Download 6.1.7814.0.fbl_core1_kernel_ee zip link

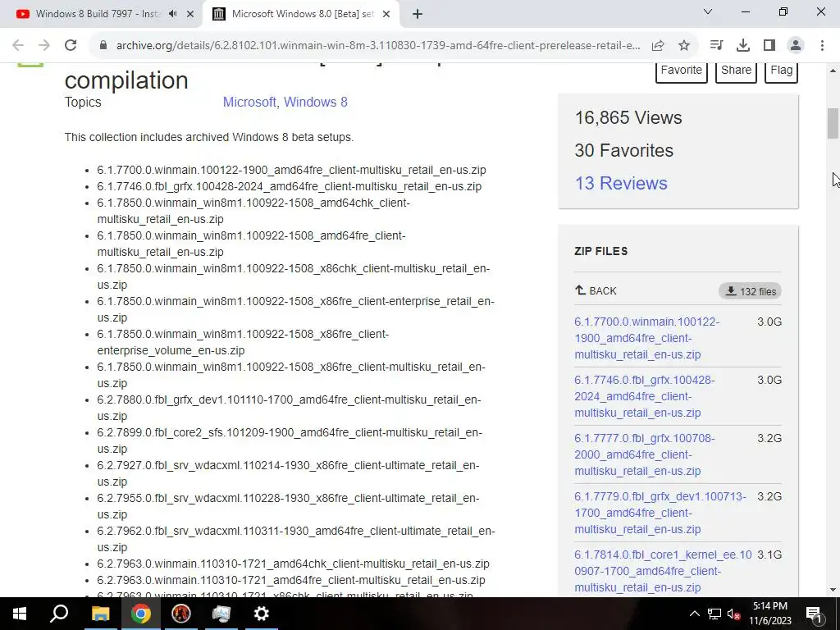[663, 571]
